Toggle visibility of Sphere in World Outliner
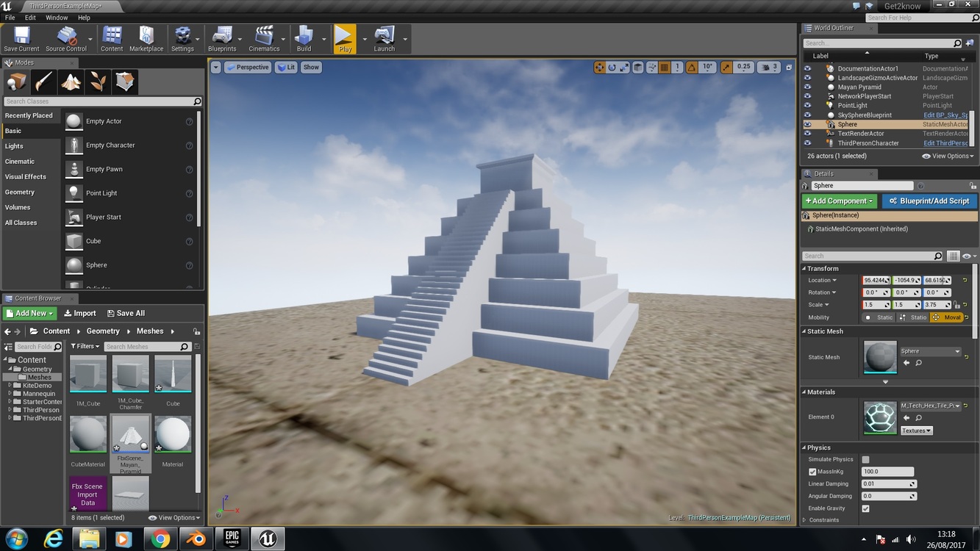980x551 pixels. (807, 124)
